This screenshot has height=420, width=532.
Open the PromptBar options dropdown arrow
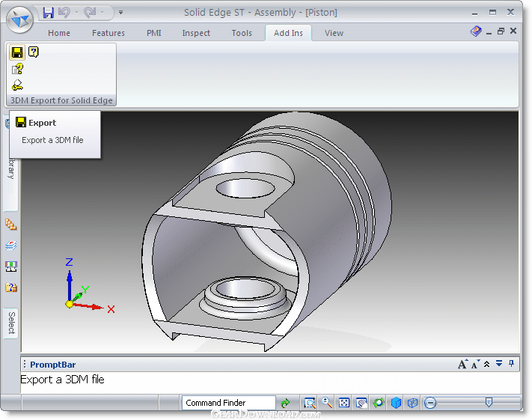(499, 364)
